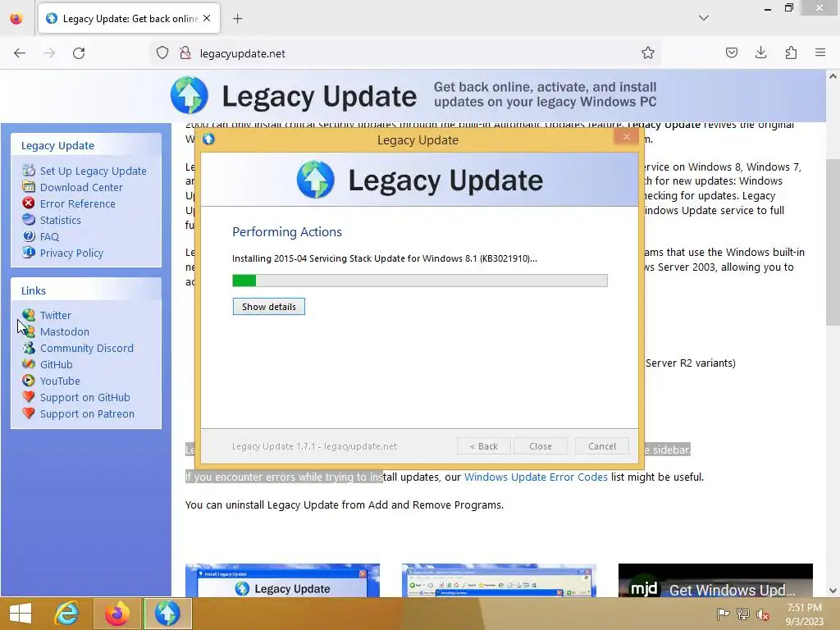This screenshot has width=840, height=630.
Task: Click the Close button in installer footer
Action: tap(541, 446)
